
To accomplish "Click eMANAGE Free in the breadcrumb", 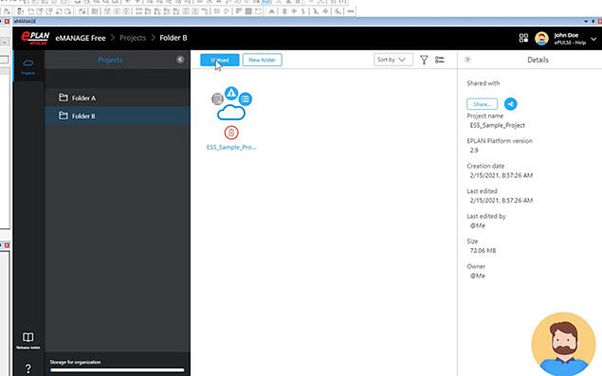I will click(80, 38).
